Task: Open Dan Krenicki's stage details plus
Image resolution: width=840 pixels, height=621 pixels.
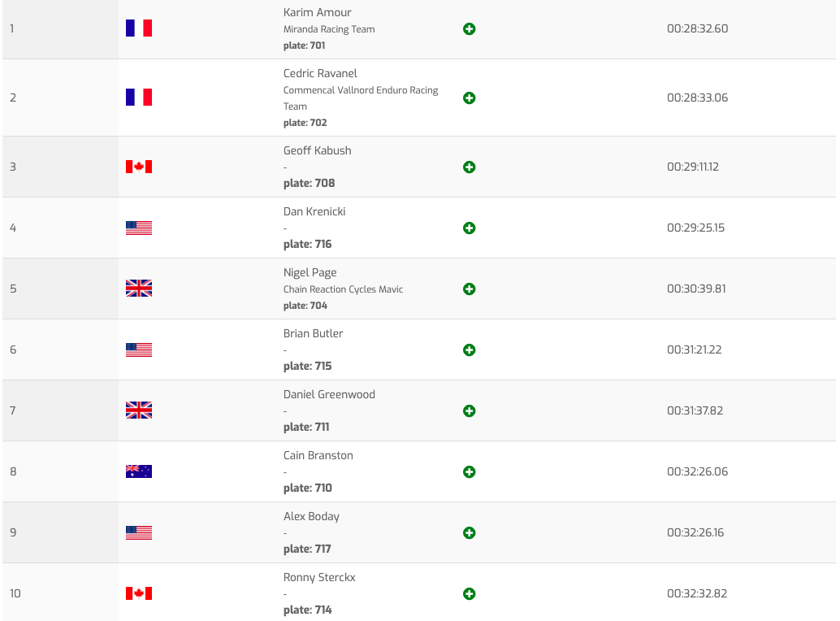Action: [469, 228]
